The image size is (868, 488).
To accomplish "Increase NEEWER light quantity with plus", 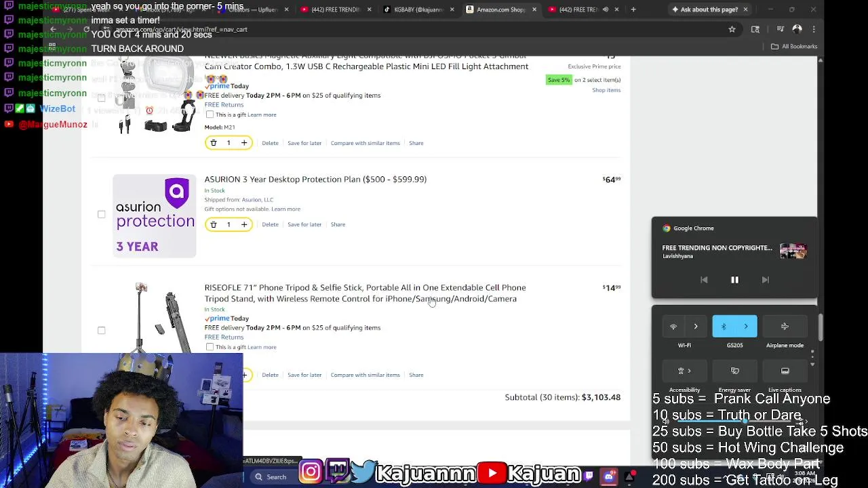I will coord(244,143).
